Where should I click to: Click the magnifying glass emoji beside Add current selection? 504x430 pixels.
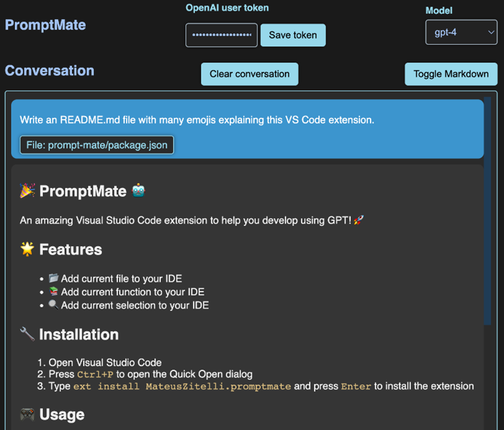click(x=54, y=304)
